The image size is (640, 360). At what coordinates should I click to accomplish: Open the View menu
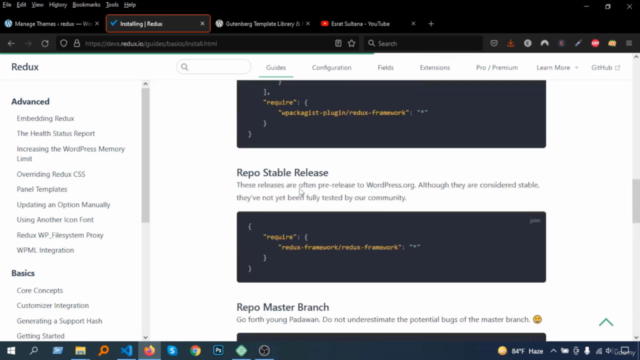37,5
